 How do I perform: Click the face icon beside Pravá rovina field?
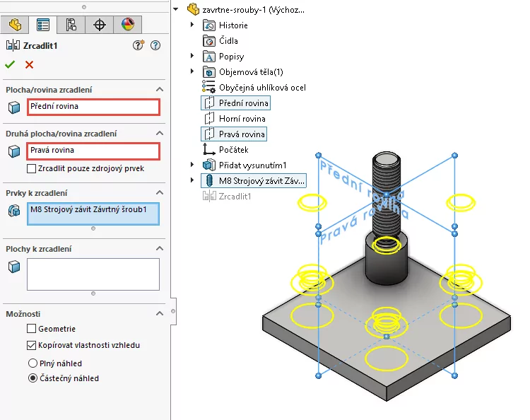14,151
